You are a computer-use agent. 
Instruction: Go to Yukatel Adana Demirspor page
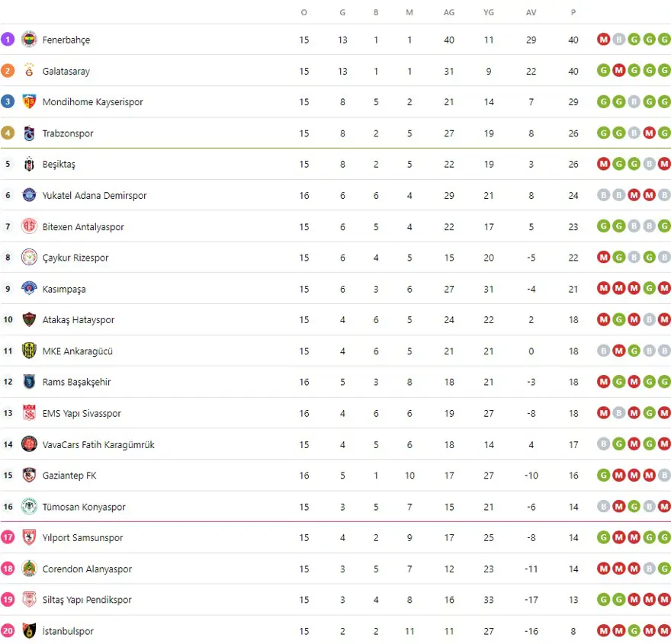coord(94,196)
